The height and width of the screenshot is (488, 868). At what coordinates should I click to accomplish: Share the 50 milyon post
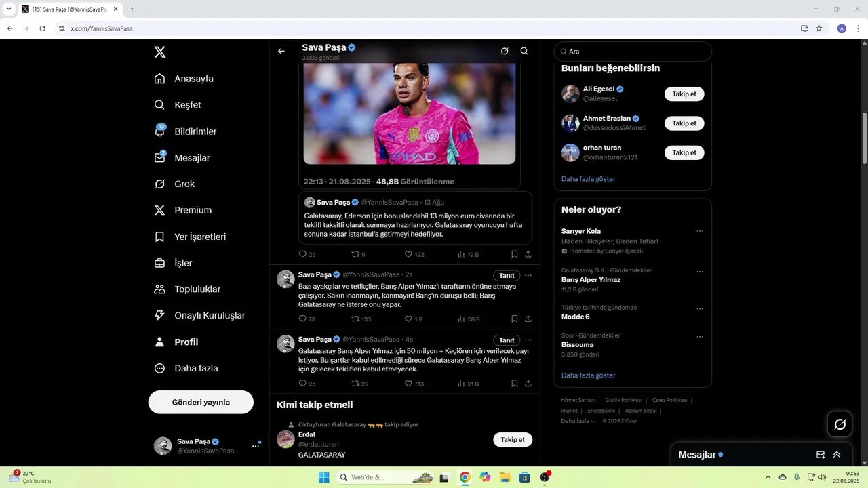[528, 384]
